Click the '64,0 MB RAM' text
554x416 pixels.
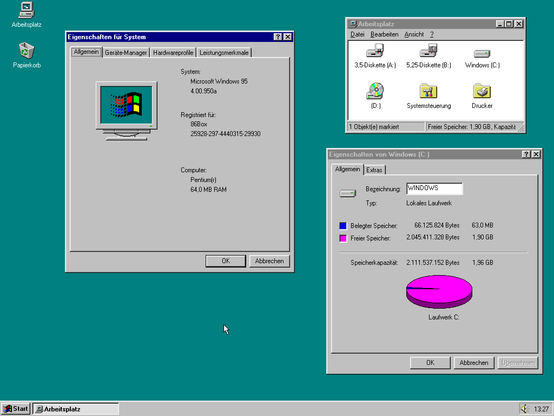(208, 189)
